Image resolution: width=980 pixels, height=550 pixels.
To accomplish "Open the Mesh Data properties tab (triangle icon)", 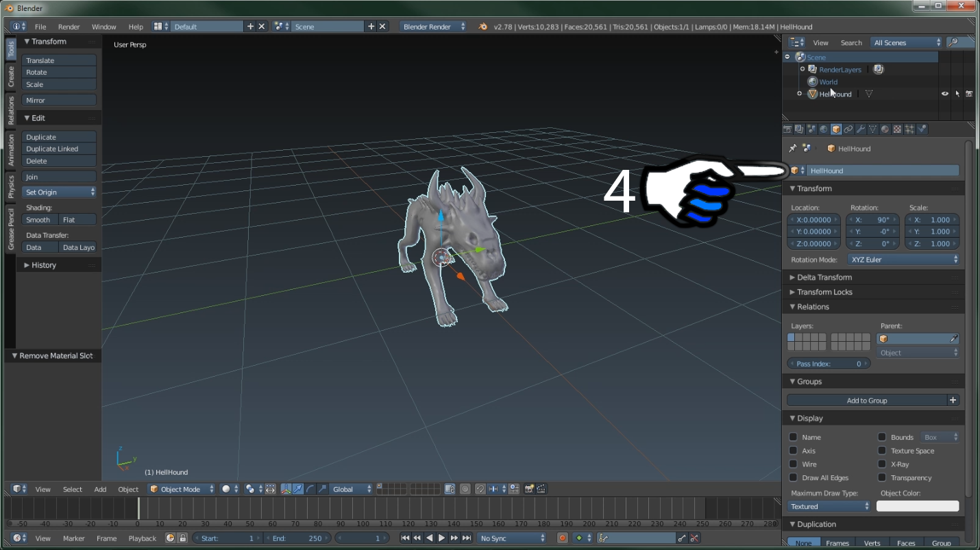I will tap(873, 129).
